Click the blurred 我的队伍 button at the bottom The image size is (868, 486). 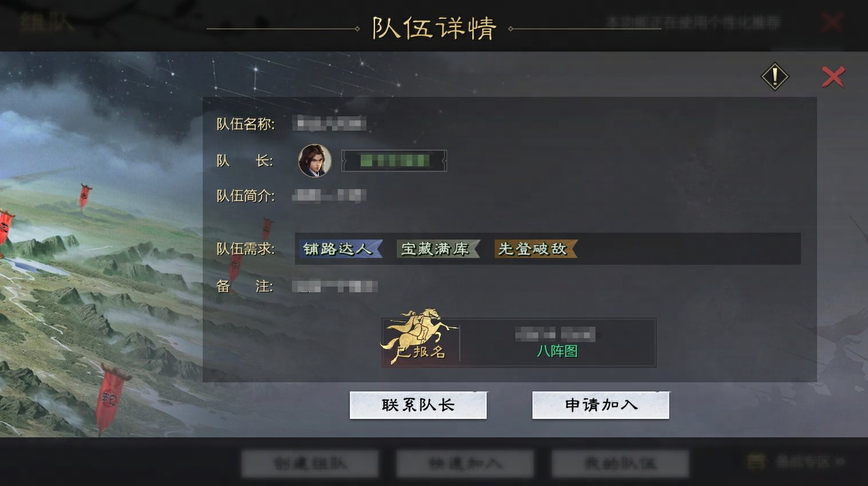click(x=620, y=463)
